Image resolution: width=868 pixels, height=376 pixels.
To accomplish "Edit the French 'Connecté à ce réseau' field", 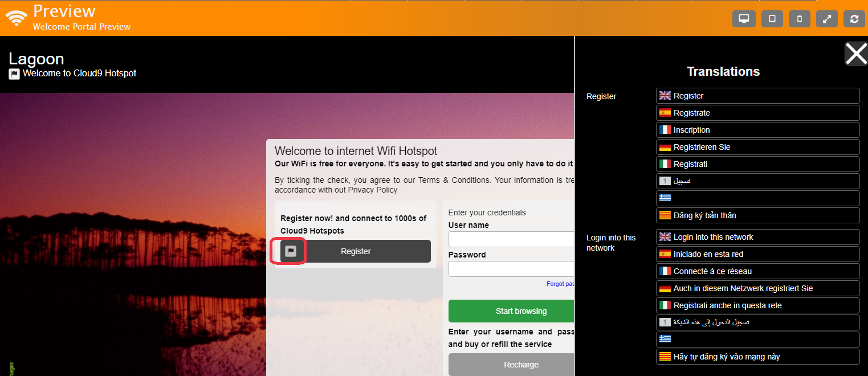I will tap(764, 271).
